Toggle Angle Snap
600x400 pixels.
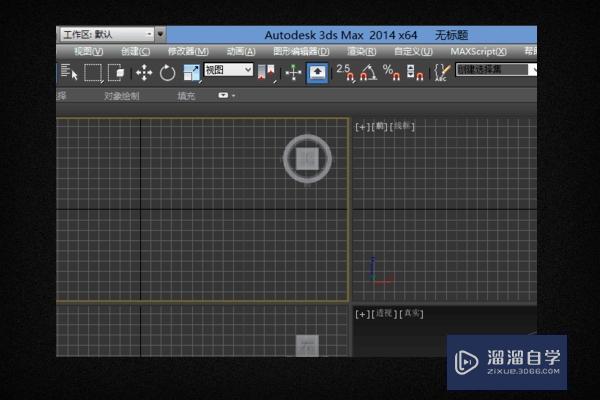368,72
